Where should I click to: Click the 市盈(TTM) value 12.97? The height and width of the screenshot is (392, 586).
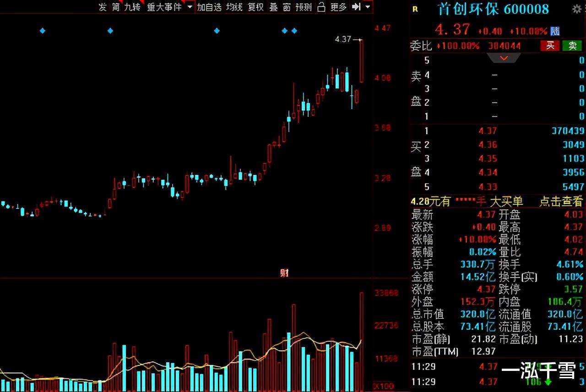pyautogui.click(x=483, y=352)
